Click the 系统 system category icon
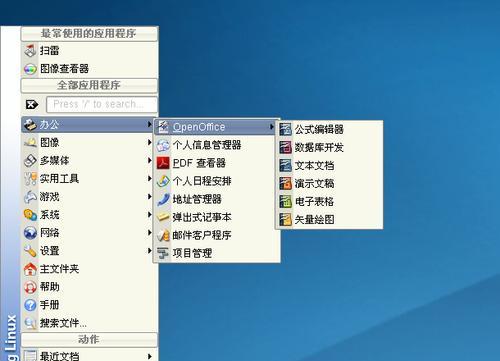The width and height of the screenshot is (500, 361). [x=30, y=215]
